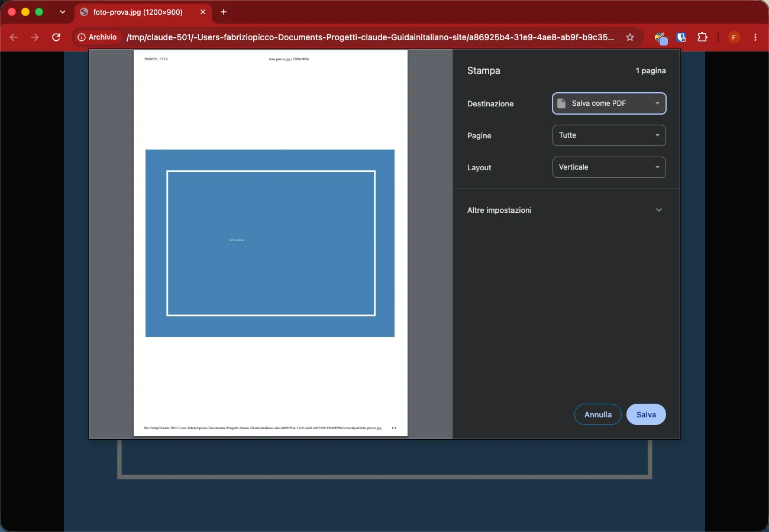Close the foto-prova.jpg tab
Screen dimensions: 769x532
(x=203, y=12)
